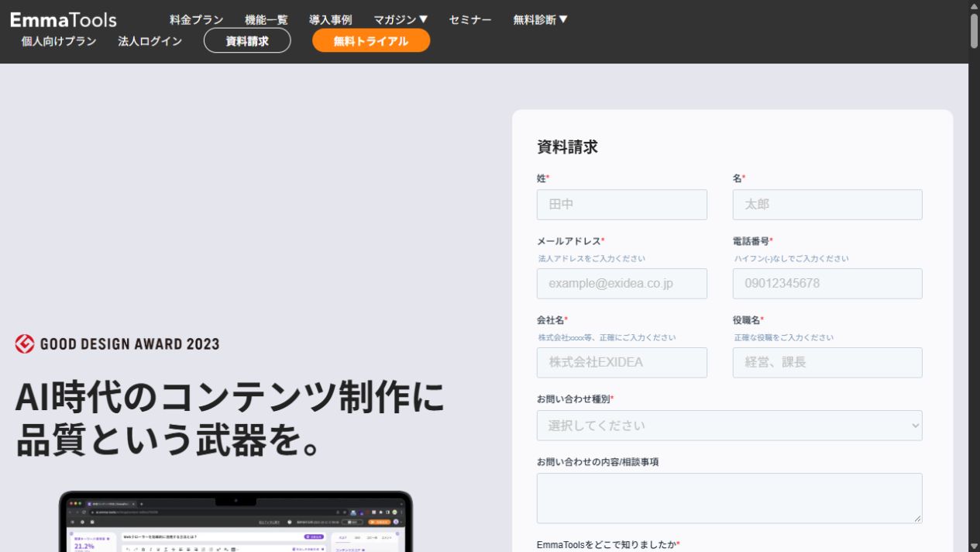This screenshot has width=980, height=552.
Task: Open 個人向けプラン link
Action: pos(59,41)
